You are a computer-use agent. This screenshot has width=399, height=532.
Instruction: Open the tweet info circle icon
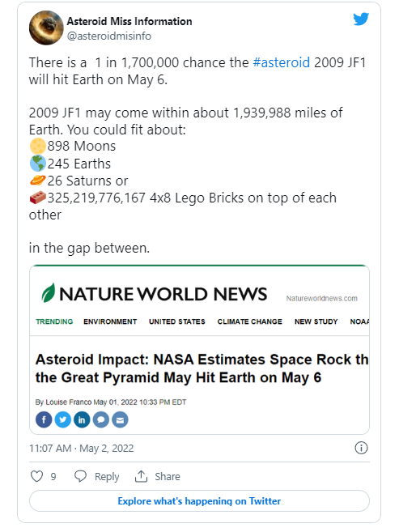(x=361, y=448)
